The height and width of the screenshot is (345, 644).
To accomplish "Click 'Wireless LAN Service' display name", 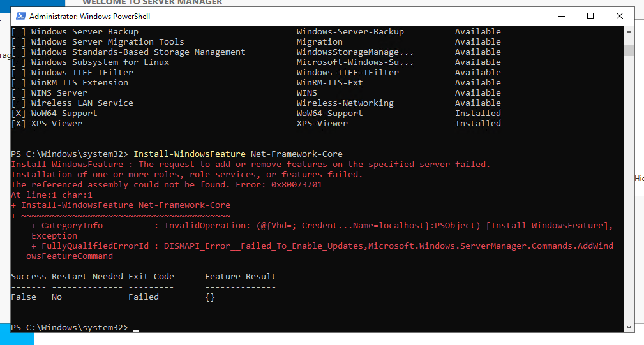I will (82, 103).
